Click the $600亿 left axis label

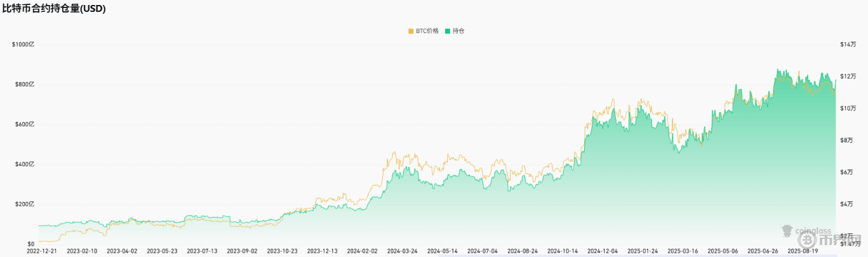[24, 124]
